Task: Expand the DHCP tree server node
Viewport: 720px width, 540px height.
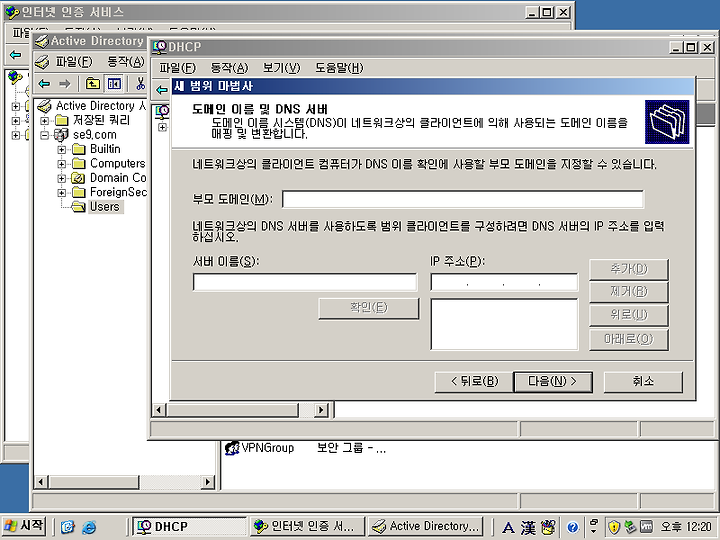Action: click(x=162, y=127)
